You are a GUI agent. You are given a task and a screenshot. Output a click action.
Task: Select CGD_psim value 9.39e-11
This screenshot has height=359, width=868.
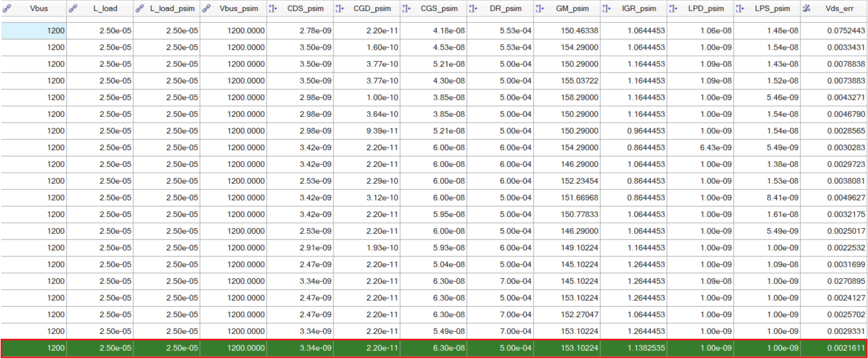[x=382, y=131]
